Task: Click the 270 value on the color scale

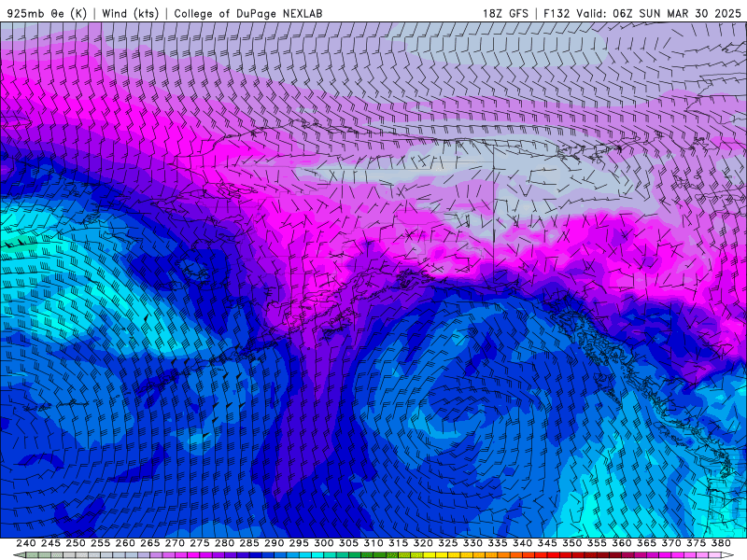Action: pos(175,543)
